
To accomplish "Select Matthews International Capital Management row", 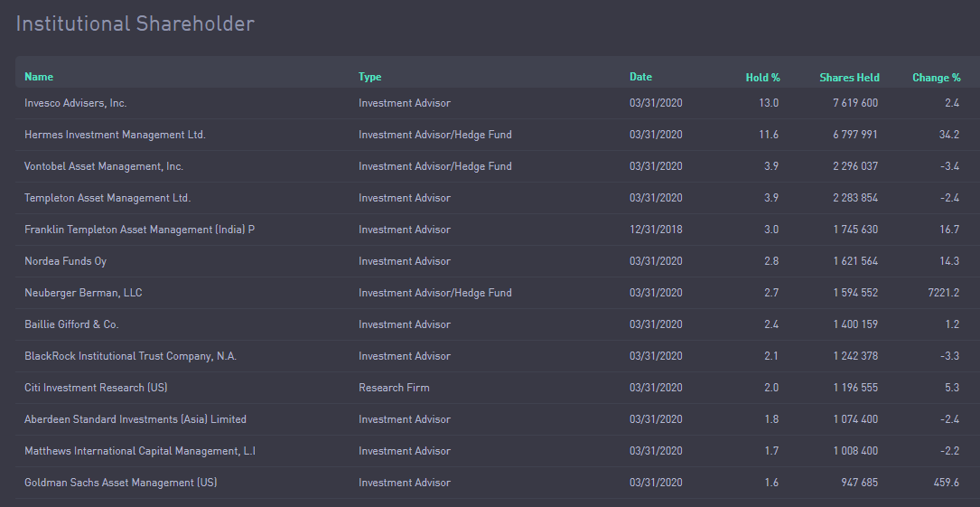I will pos(498,451).
